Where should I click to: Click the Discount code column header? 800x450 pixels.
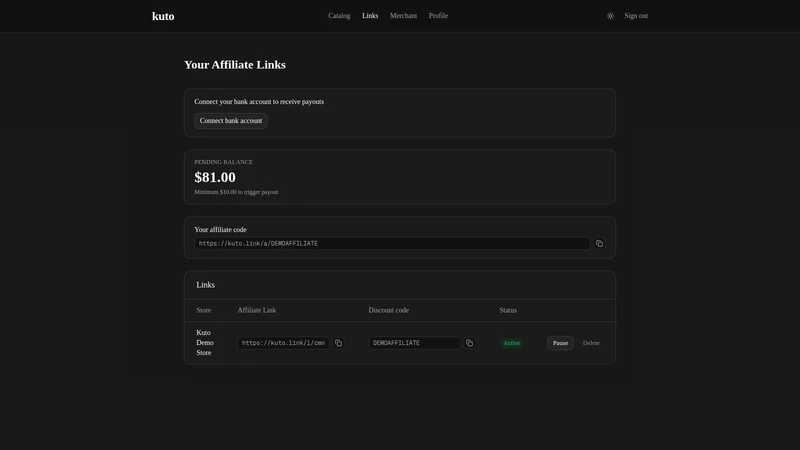tap(388, 310)
